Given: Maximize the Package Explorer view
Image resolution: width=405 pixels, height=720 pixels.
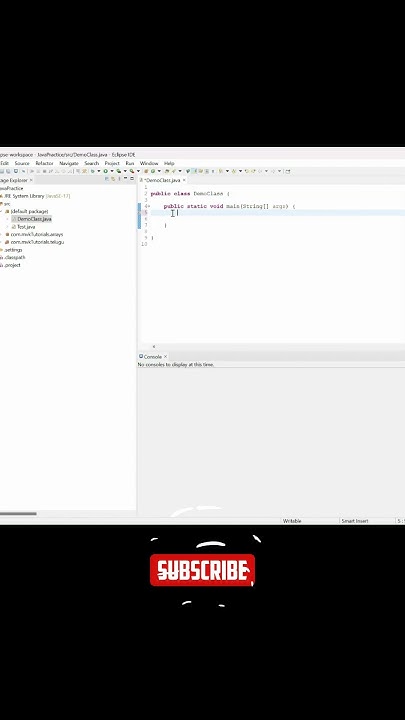Looking at the screenshot, I should [x=132, y=179].
